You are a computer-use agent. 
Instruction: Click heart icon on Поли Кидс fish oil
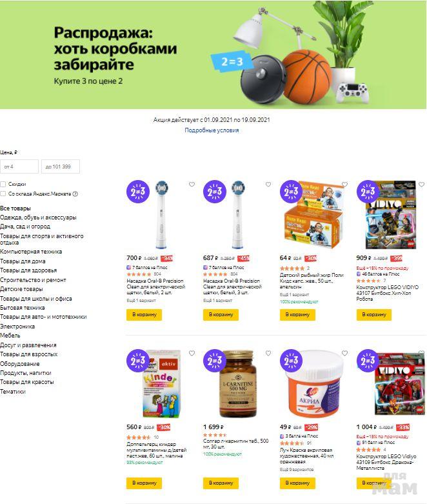(x=344, y=184)
